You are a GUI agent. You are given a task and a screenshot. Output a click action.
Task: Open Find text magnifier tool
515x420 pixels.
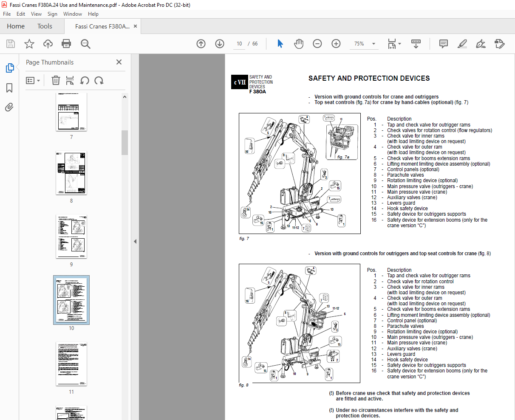tap(85, 44)
